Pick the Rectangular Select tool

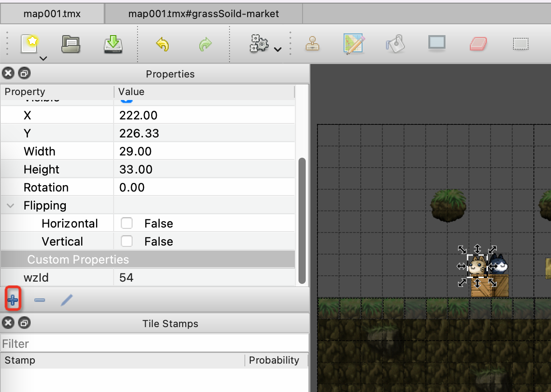[521, 44]
